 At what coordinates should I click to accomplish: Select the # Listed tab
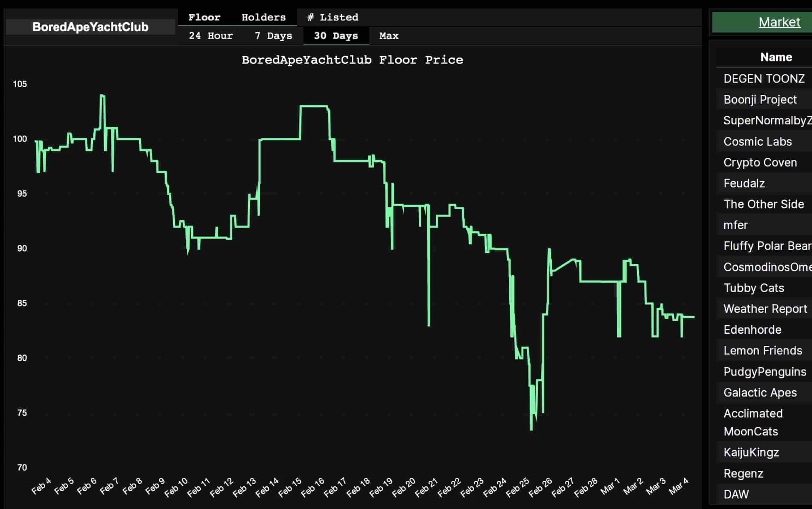point(333,17)
